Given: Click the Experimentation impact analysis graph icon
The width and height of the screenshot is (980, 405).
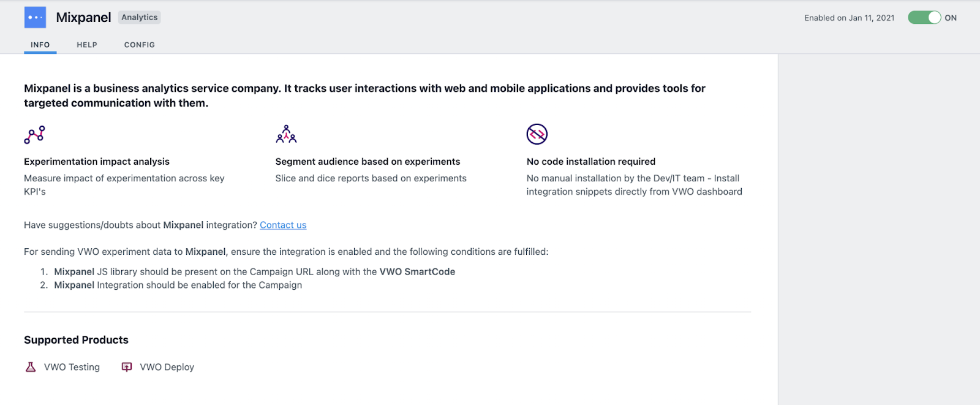Looking at the screenshot, I should 34,134.
